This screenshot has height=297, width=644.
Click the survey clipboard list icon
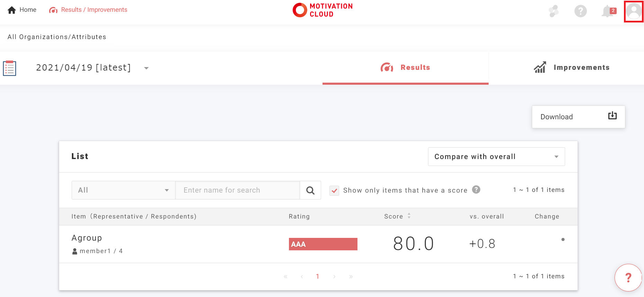tap(10, 68)
